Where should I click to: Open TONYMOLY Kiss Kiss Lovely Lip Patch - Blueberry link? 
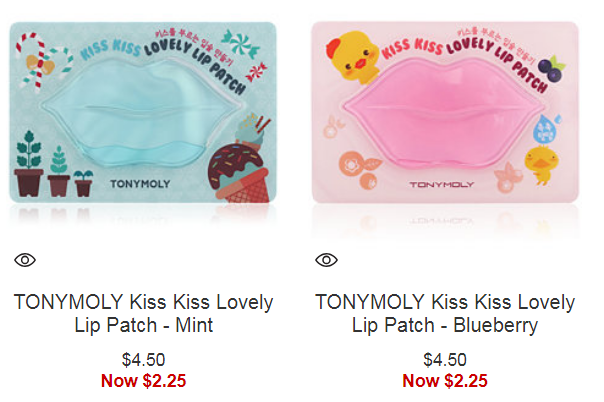pyautogui.click(x=445, y=313)
